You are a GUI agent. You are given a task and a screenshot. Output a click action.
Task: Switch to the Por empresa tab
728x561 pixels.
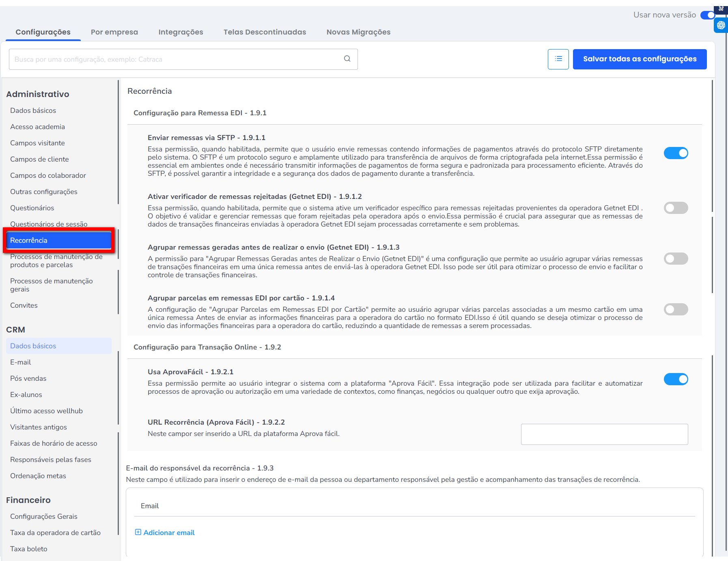point(114,32)
